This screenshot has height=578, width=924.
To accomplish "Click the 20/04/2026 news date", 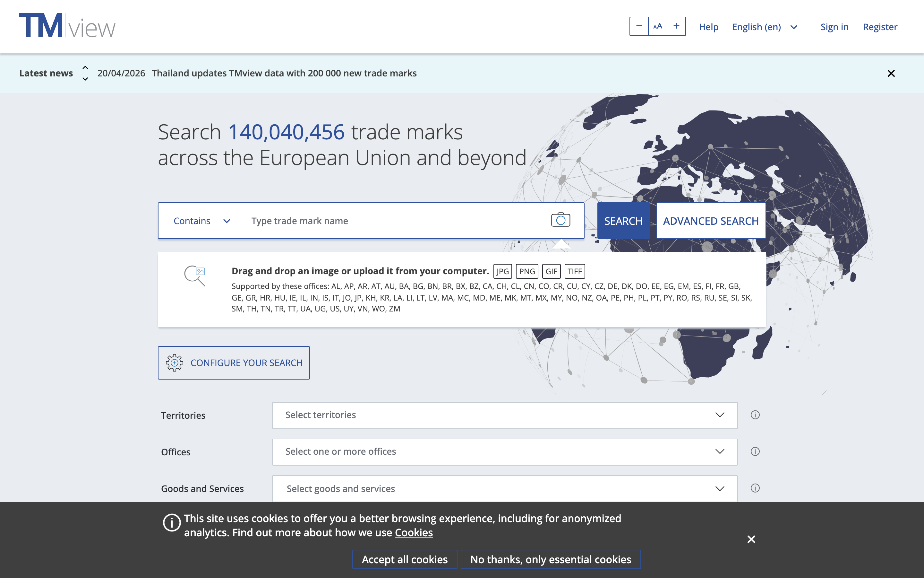I will click(121, 73).
